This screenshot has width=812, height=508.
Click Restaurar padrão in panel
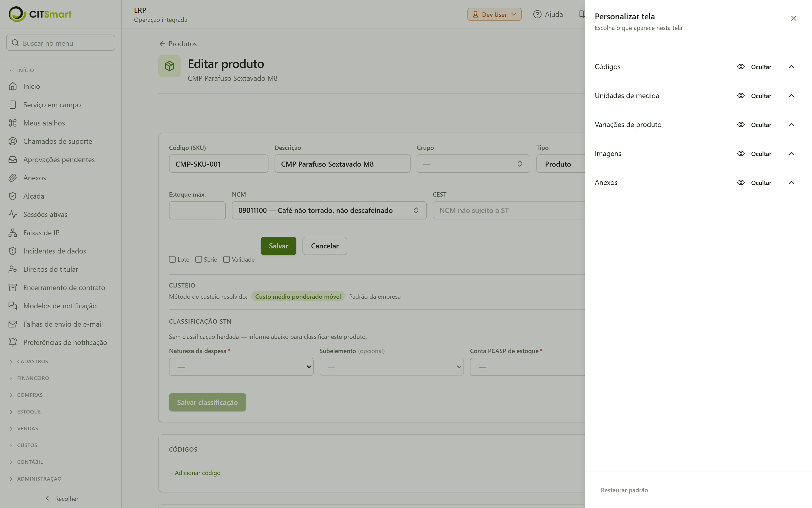point(624,490)
